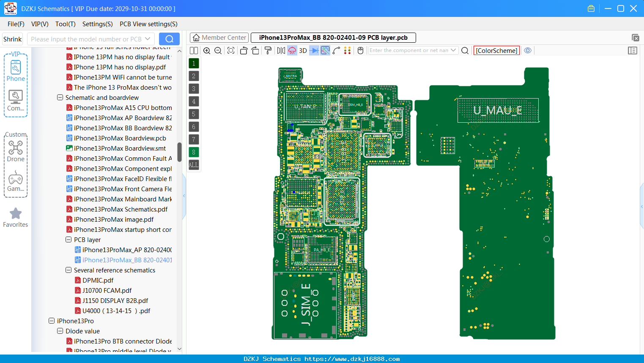This screenshot has width=644, height=363.
Task: Toggle the eye visibility icon in toolbar
Action: [528, 50]
